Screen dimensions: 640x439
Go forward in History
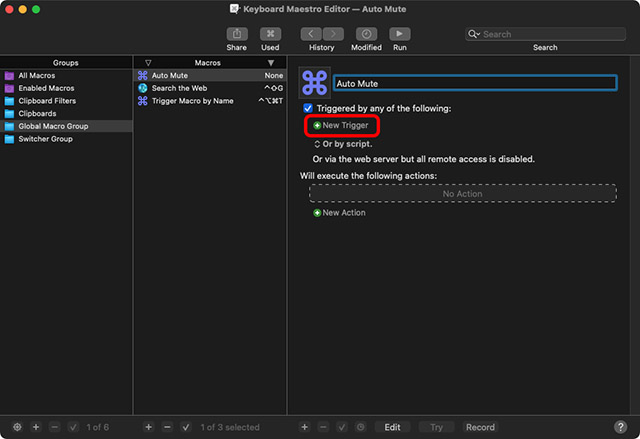(x=333, y=34)
